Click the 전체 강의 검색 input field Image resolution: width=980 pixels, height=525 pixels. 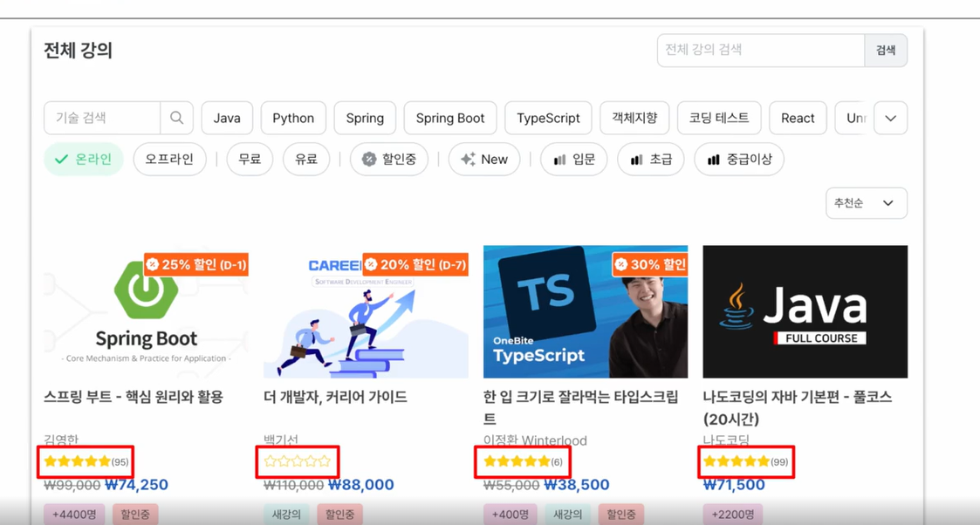click(761, 50)
